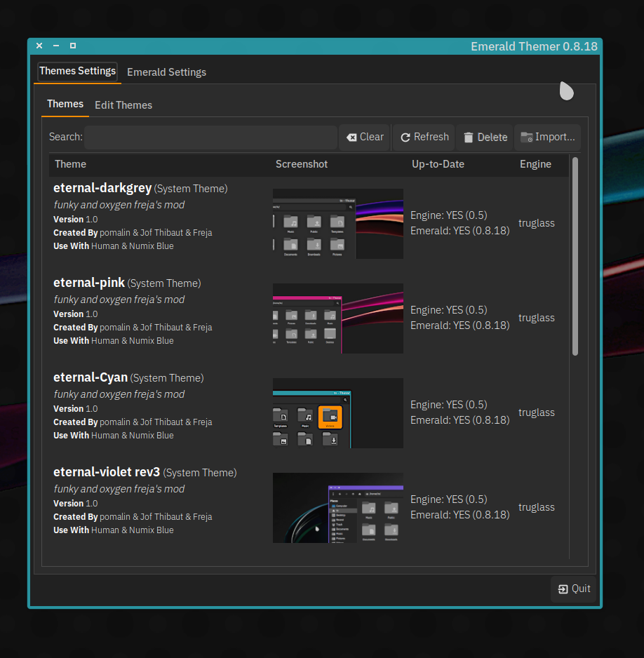Screen dimensions: 644x658
Task: Click the Refresh circular arrow icon
Action: (405, 137)
